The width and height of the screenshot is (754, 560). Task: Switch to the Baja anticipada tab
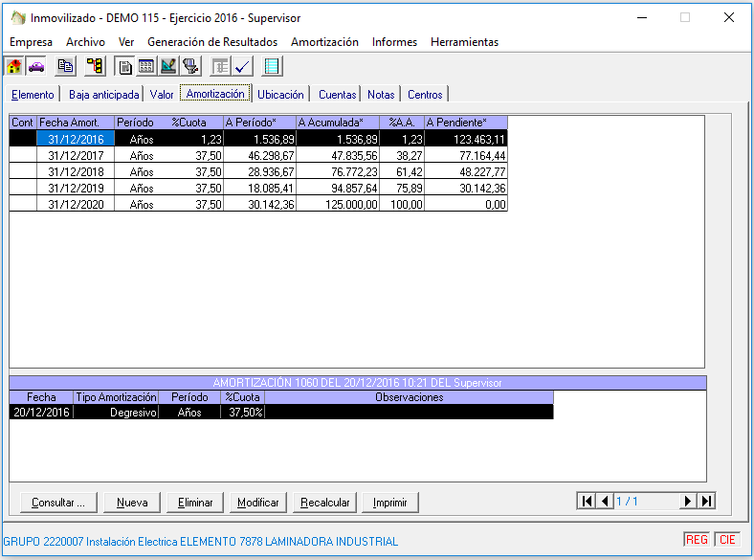104,94
